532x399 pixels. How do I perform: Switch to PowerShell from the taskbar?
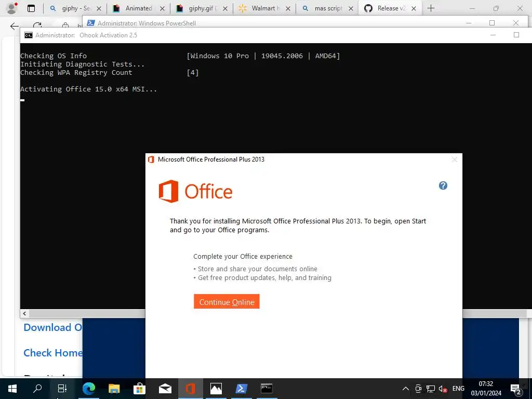241,389
